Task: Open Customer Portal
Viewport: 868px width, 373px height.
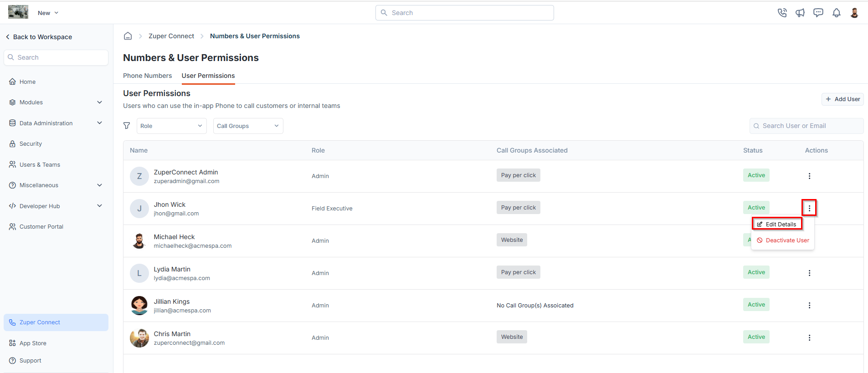Action: (36, 227)
